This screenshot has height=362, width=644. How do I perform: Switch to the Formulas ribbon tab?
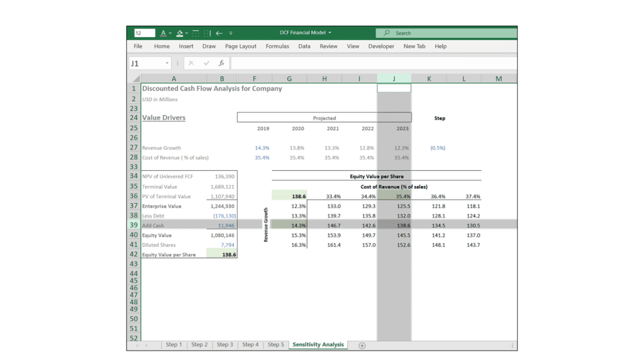277,46
